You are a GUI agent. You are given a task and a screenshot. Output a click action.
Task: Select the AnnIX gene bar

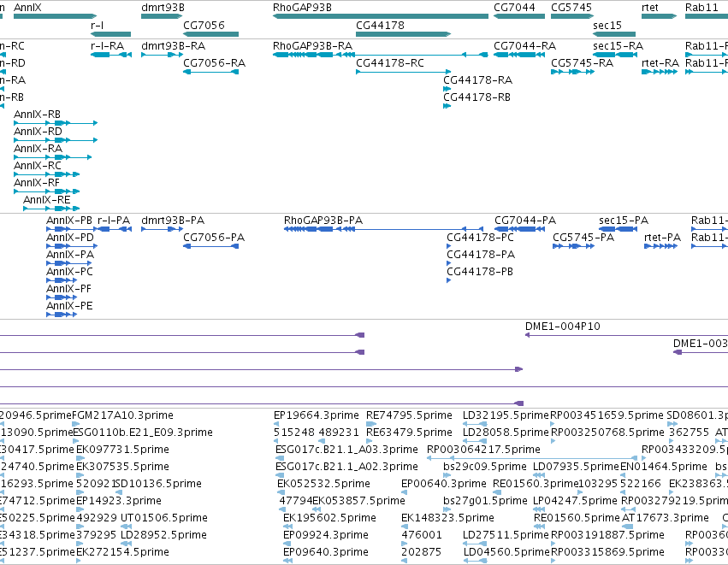(56, 16)
